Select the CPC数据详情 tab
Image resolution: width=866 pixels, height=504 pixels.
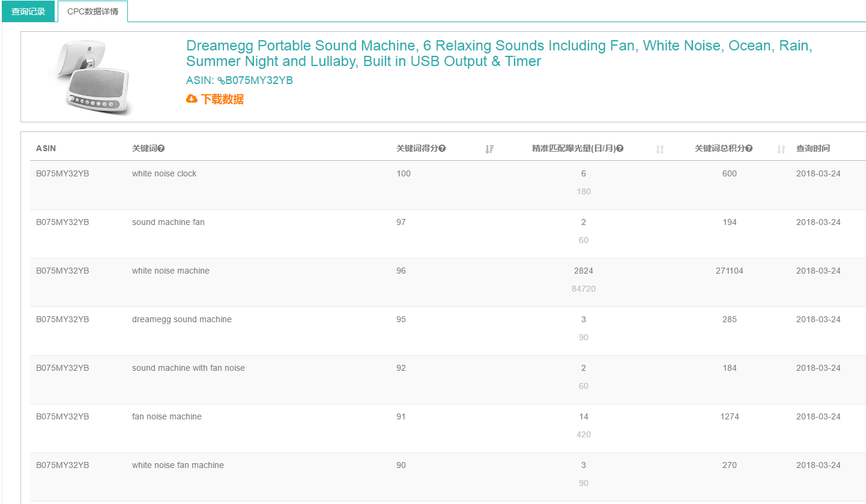pyautogui.click(x=92, y=11)
